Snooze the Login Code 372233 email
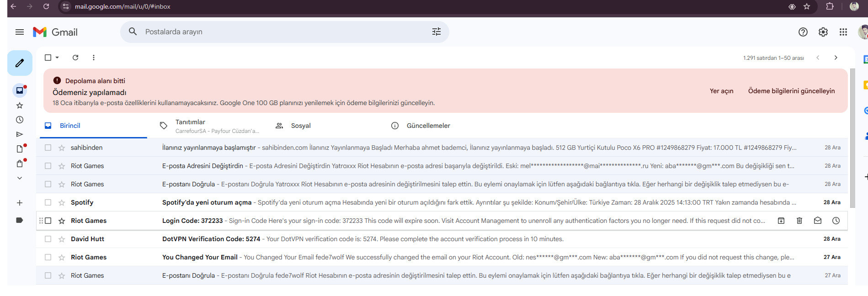The height and width of the screenshot is (296, 868). [x=836, y=221]
